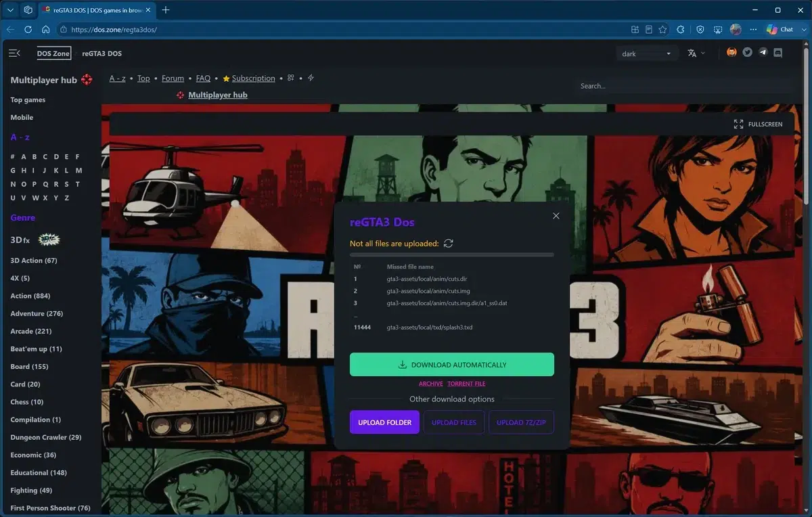The image size is (812, 517).
Task: Click the fullscreen expand icon
Action: point(738,124)
